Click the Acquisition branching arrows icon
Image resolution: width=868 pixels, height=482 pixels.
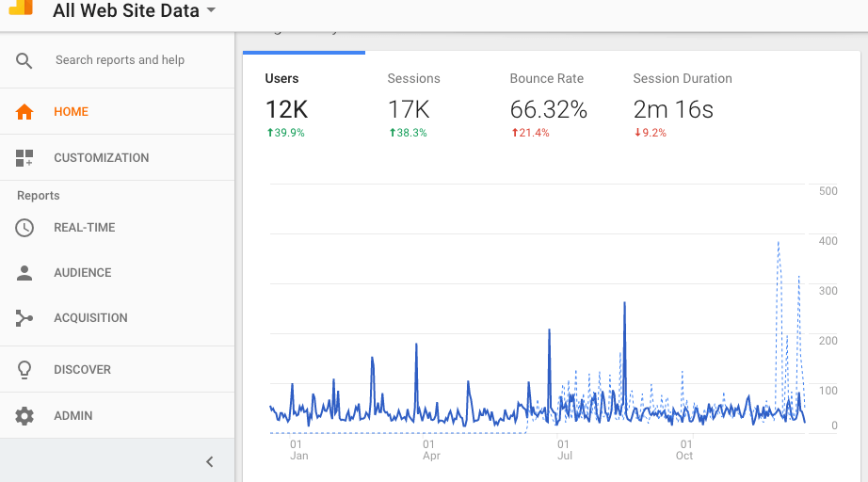click(x=24, y=318)
